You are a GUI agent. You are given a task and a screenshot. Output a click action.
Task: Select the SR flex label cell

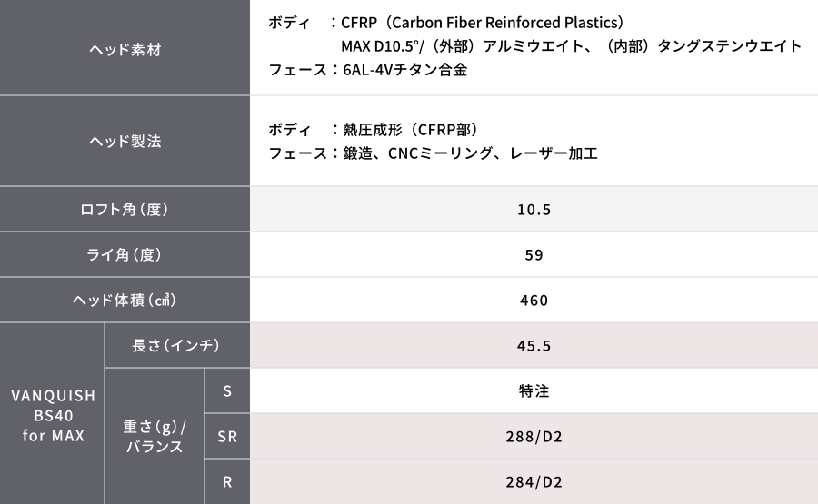[227, 437]
